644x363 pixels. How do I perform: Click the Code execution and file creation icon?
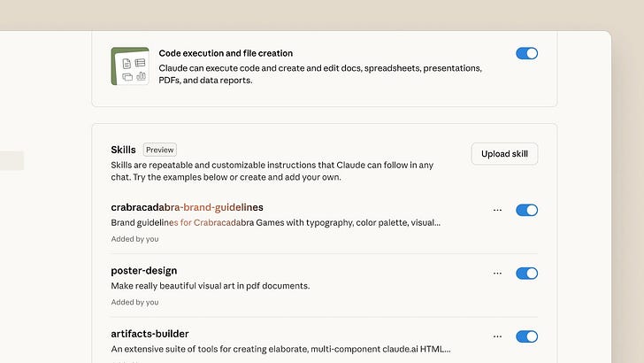130,66
